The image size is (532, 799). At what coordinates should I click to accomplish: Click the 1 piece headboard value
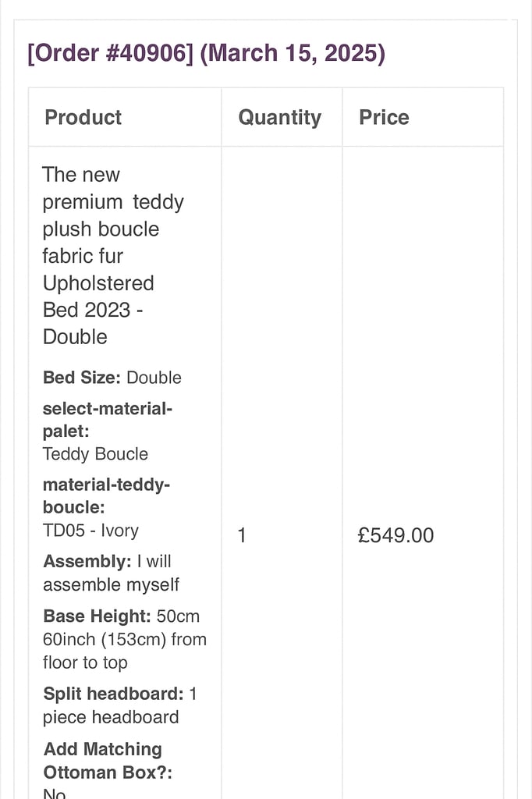point(111,717)
